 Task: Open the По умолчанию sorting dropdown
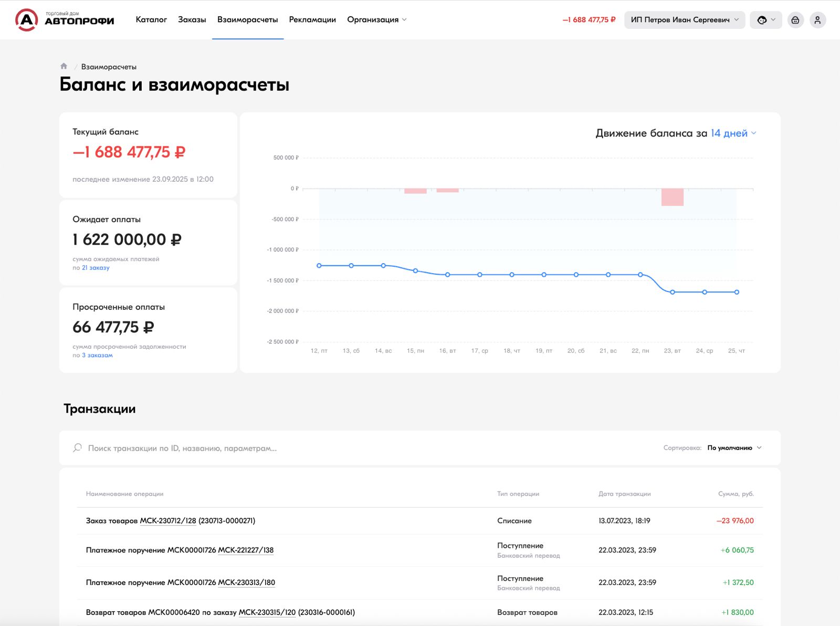click(734, 448)
